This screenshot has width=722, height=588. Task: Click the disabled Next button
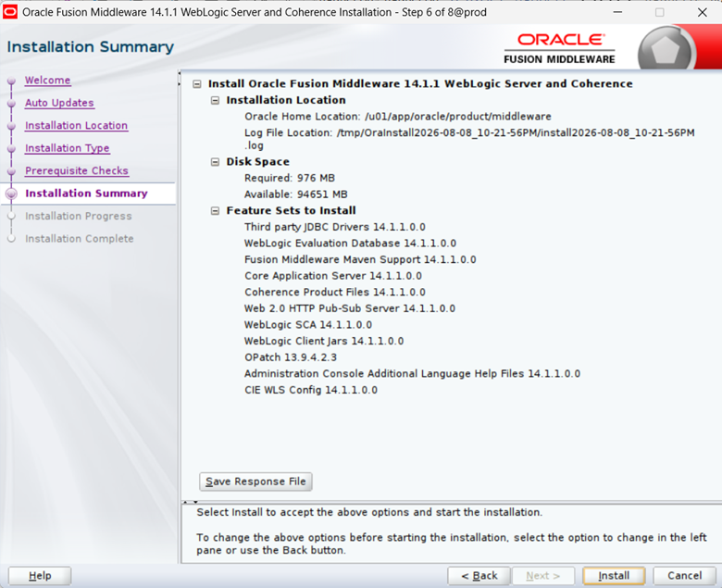click(542, 576)
